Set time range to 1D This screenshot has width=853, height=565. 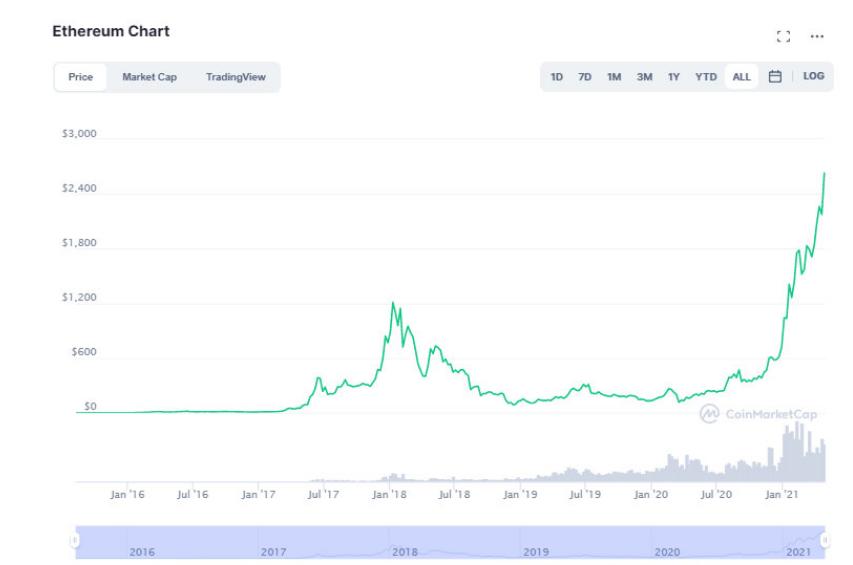pyautogui.click(x=557, y=77)
